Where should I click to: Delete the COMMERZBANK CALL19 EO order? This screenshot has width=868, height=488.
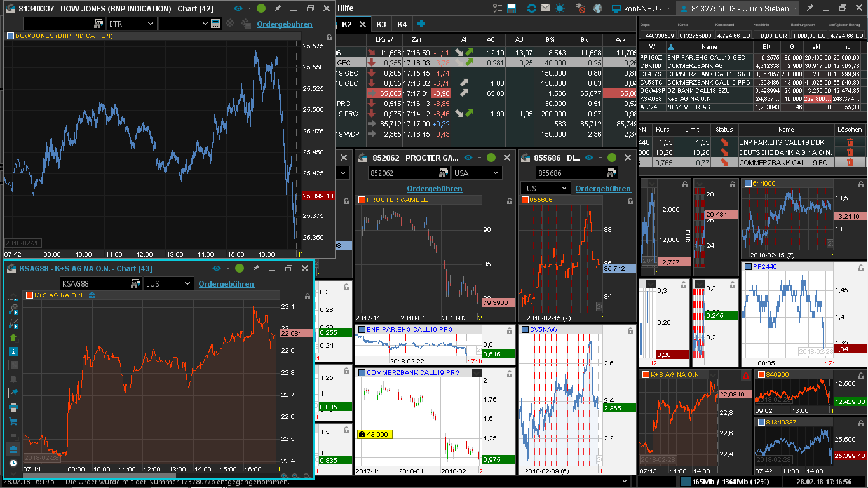point(850,162)
